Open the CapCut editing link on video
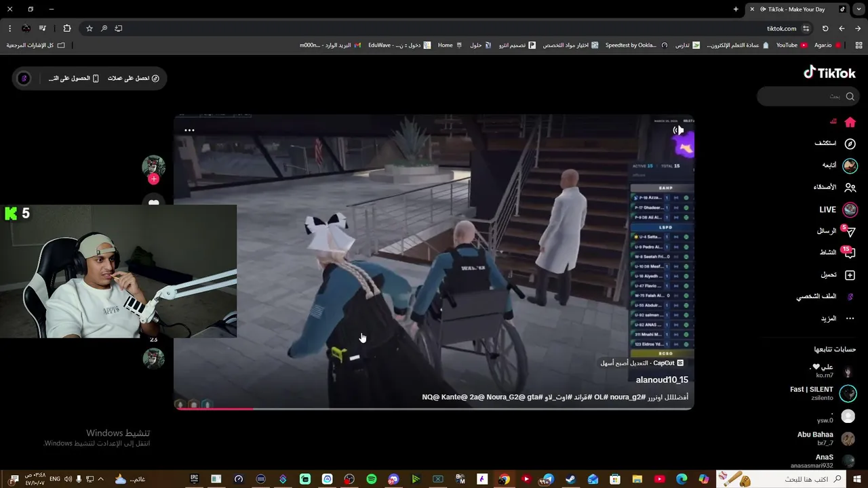 point(642,363)
